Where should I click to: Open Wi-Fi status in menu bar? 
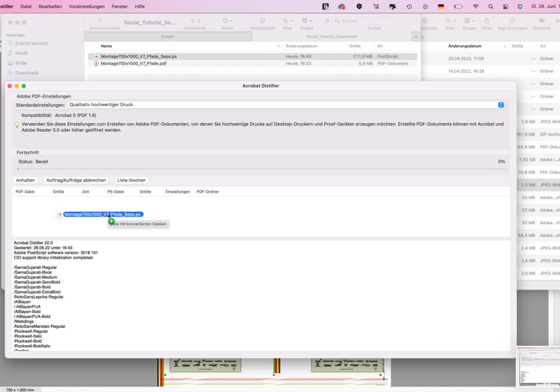pyautogui.click(x=475, y=6)
